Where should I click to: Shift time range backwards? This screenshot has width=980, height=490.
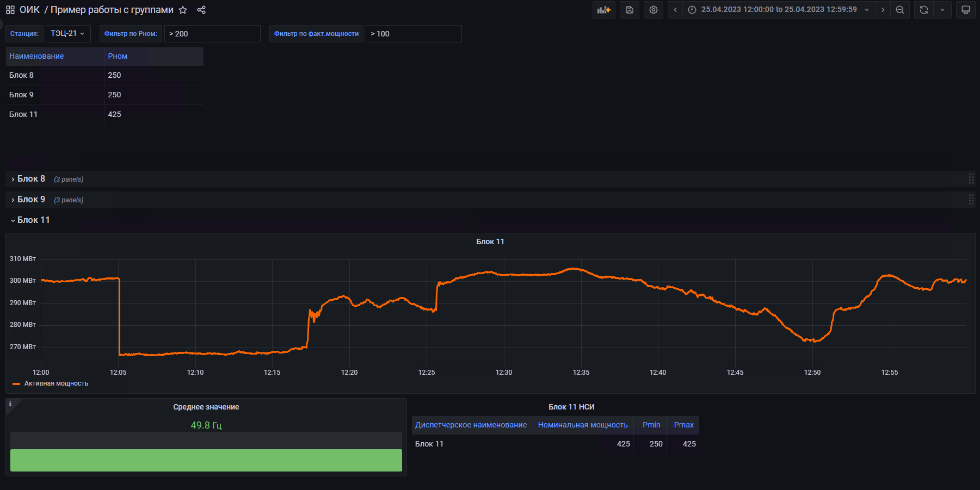675,10
